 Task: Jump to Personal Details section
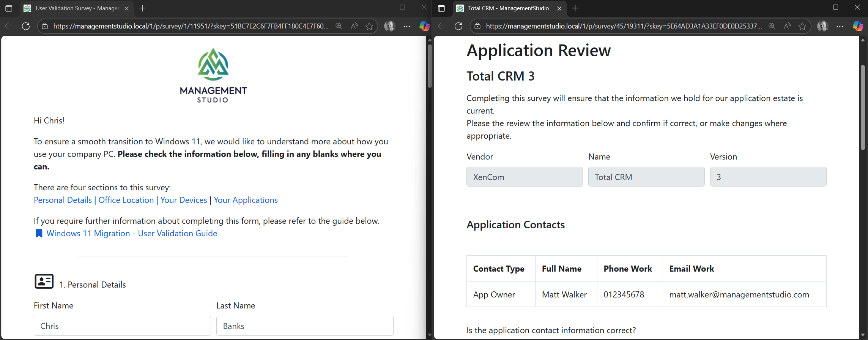(63, 200)
